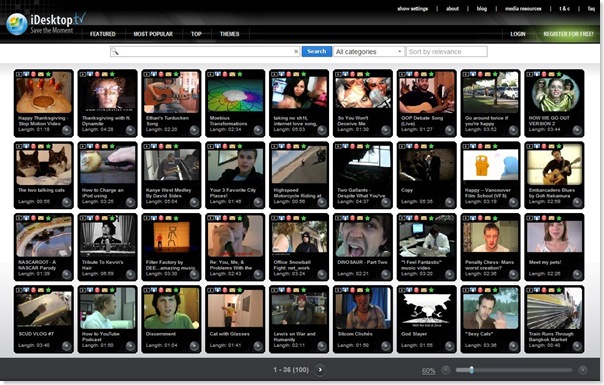
Task: Click the play button on Happy Thanksgiving video
Action: 67,130
